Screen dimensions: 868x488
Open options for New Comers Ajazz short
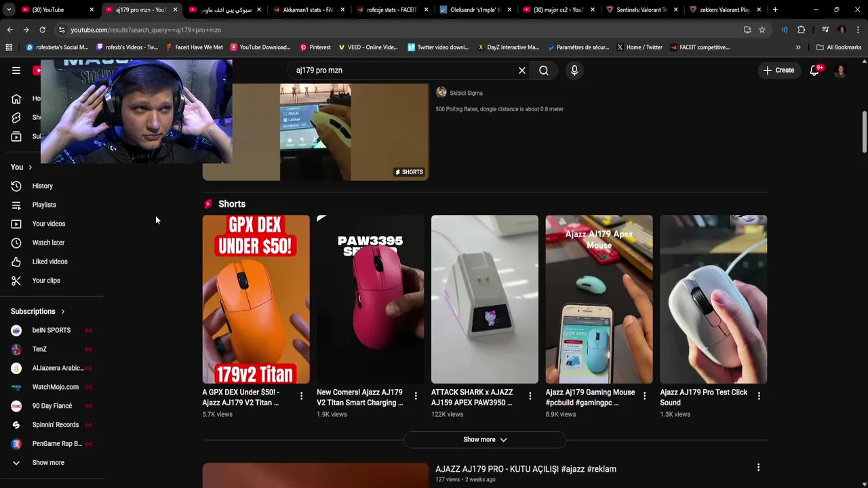pos(416,396)
